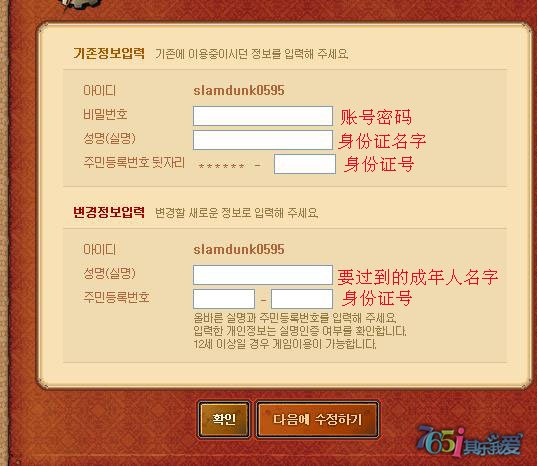This screenshot has width=537, height=466.
Task: Select the slamdunk0595 ID under 기존정보입력
Action: 239,90
